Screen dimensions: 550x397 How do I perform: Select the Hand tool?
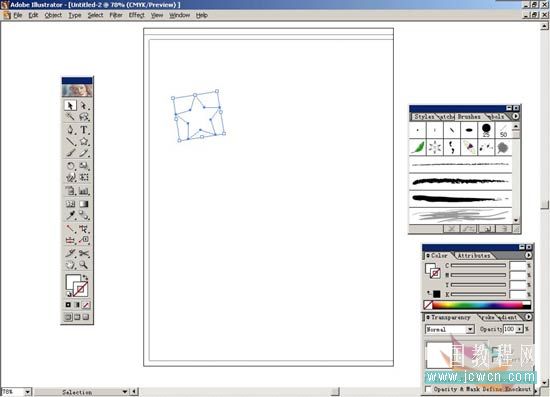[70, 265]
